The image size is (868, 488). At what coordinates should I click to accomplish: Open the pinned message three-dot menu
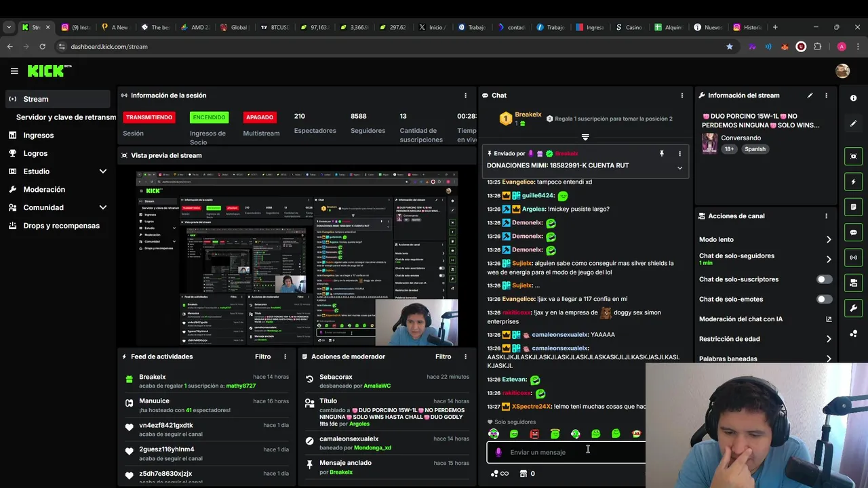coord(680,154)
